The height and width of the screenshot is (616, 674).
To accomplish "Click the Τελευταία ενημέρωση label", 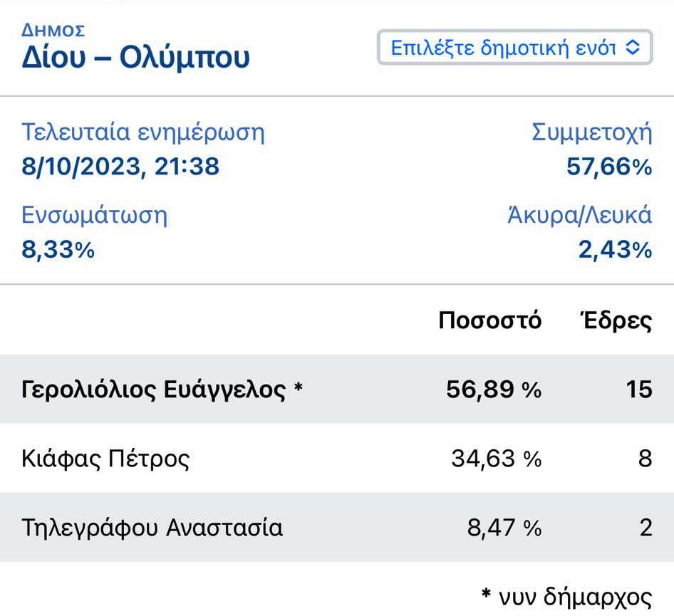I will [143, 132].
